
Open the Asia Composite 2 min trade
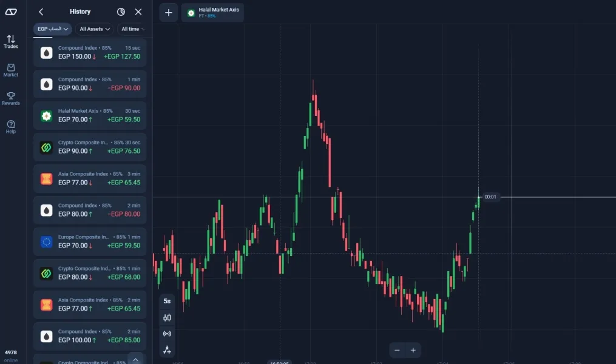[90, 305]
